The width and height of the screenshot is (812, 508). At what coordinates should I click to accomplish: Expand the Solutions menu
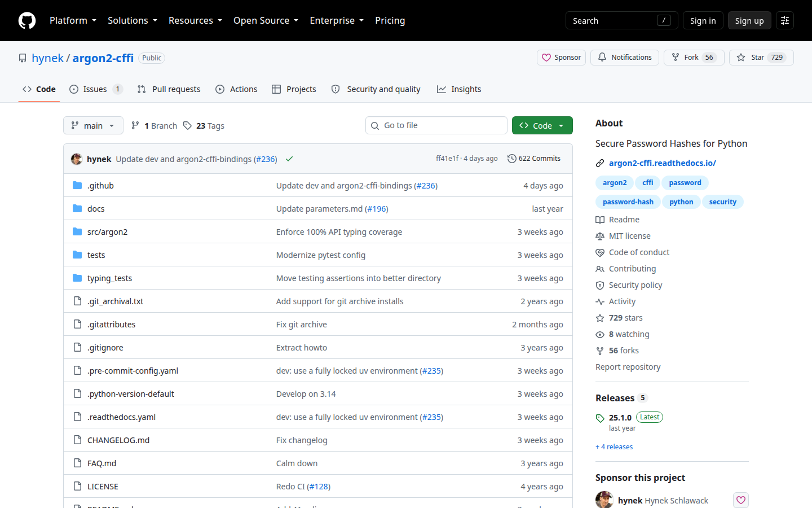coord(133,20)
